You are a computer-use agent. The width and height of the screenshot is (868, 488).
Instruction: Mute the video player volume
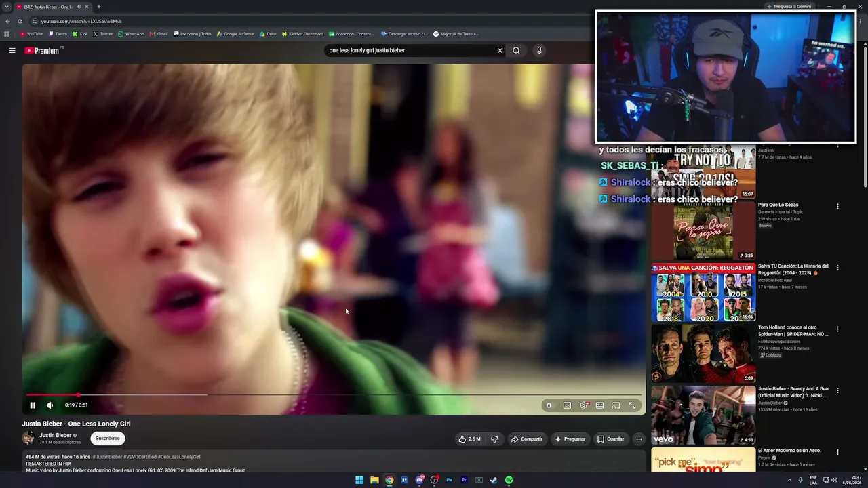[x=50, y=405]
